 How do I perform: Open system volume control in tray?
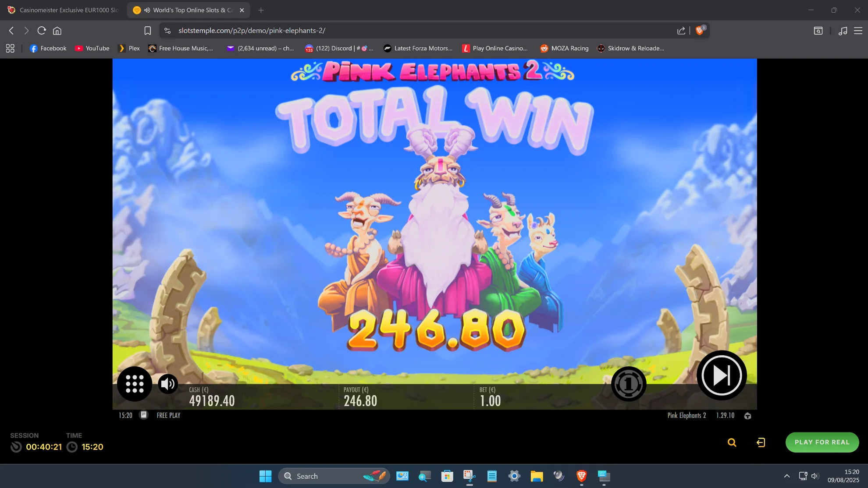pos(815,476)
